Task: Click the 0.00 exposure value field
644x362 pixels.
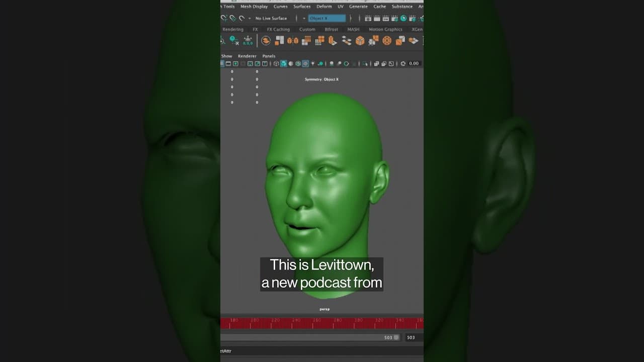Action: click(x=414, y=63)
